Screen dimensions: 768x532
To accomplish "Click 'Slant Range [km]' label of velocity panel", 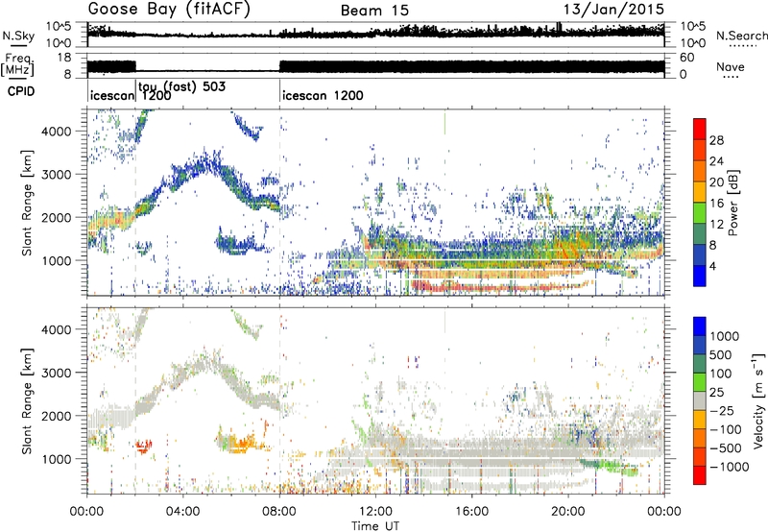I will 27,400.
